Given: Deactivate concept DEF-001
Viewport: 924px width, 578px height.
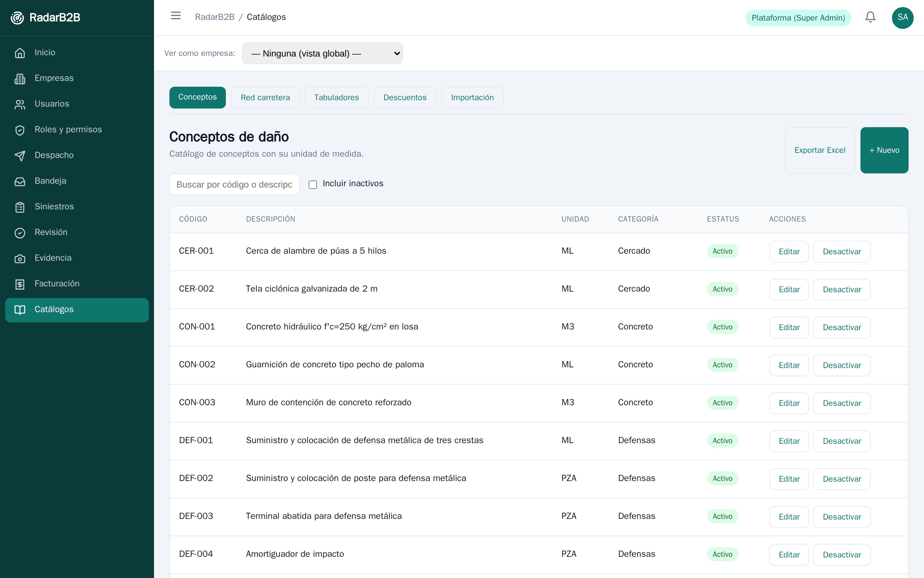Looking at the screenshot, I should pyautogui.click(x=842, y=441).
